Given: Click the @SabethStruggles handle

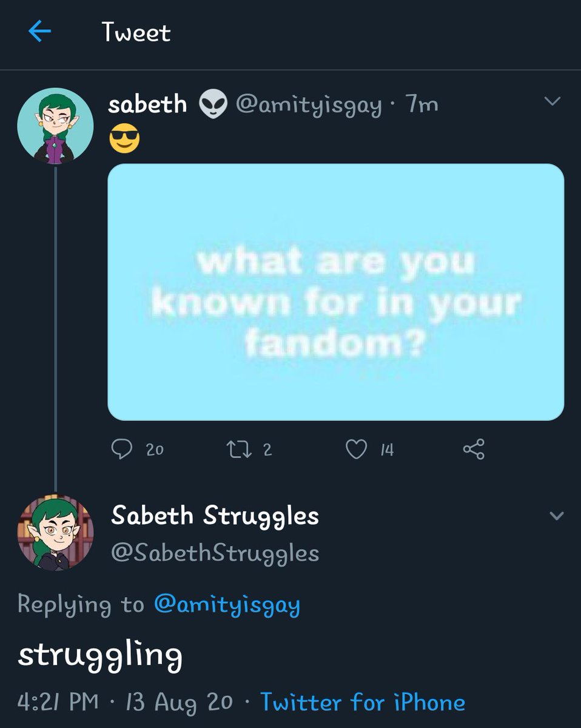Looking at the screenshot, I should 215,553.
